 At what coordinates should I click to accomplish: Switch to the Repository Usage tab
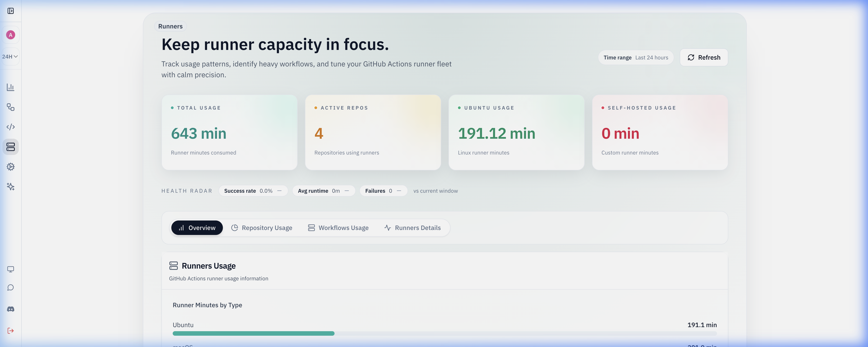[262, 228]
